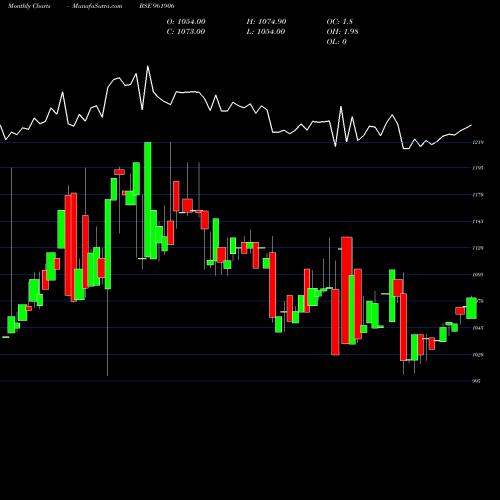Click the tallest green candle reaching 1219
The width and height of the screenshot is (500, 500).
click(147, 200)
